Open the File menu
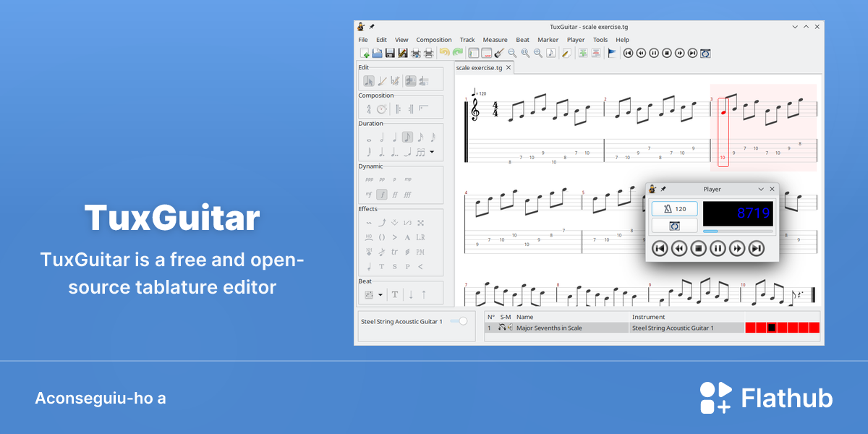Viewport: 868px width, 434px height. [363, 40]
